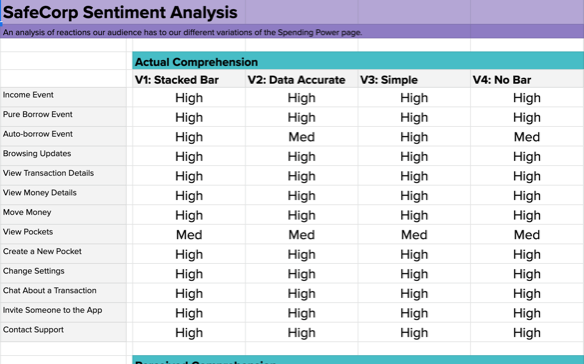Click the Contact Support value under V2

pos(302,332)
